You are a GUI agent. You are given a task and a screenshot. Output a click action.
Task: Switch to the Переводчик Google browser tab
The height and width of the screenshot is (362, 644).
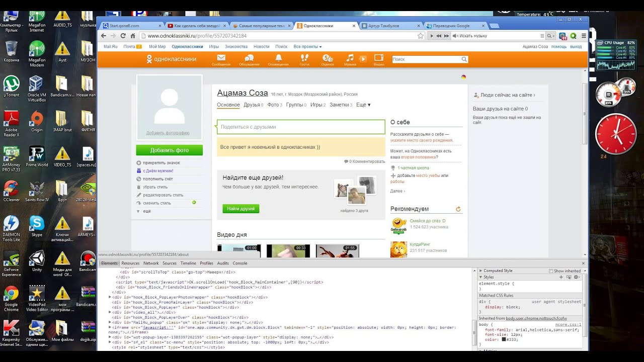click(x=454, y=26)
